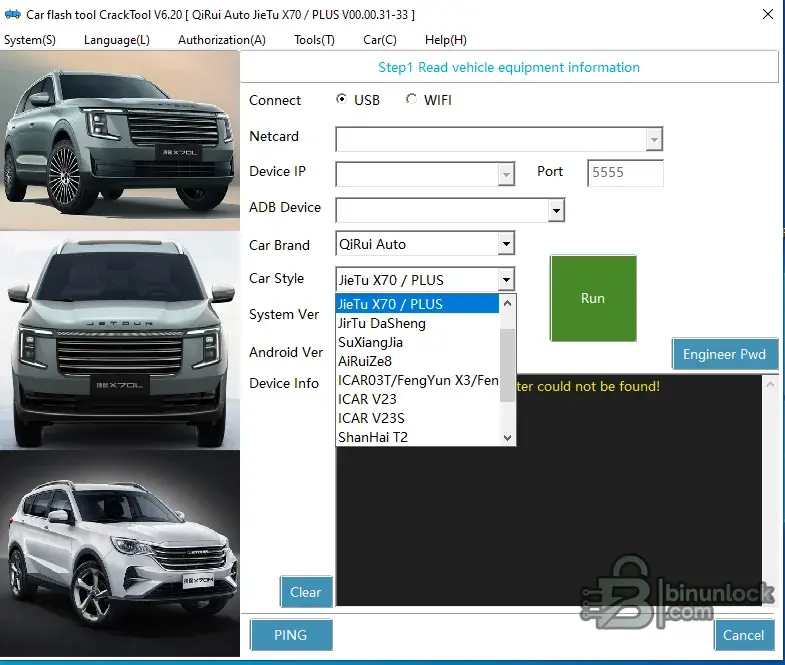Choose ShanHai T2 in list
This screenshot has height=665, width=785.
[x=418, y=437]
